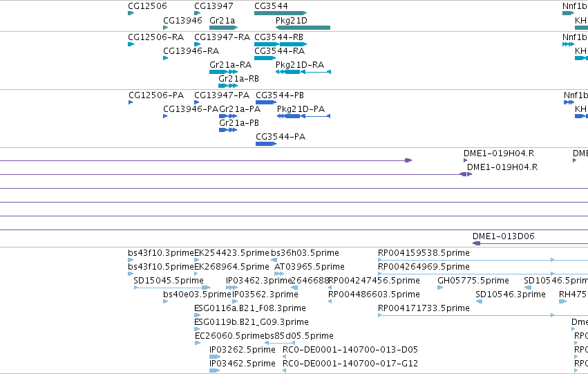Select the CG13946-PA protein label
The image size is (588, 374).
pos(191,109)
